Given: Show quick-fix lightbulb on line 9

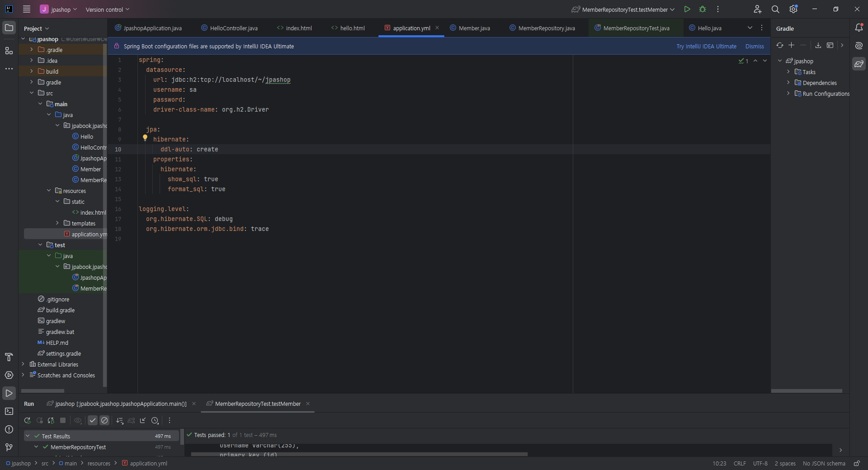Looking at the screenshot, I should (145, 138).
